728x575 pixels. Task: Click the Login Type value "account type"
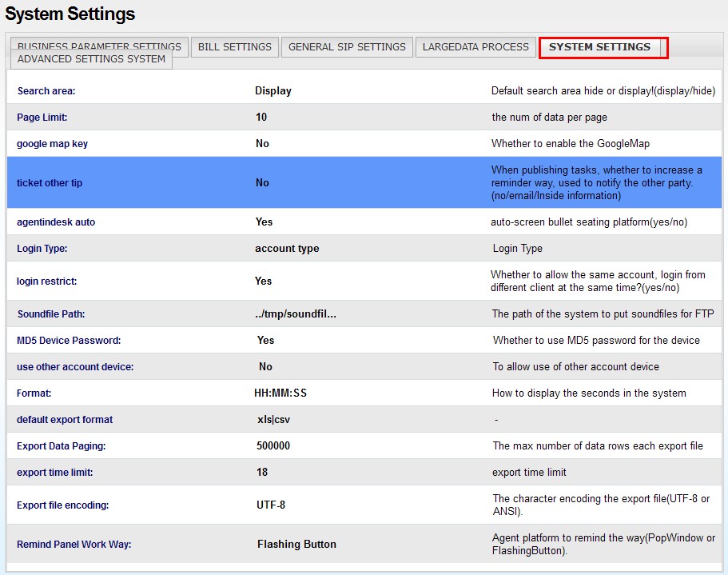click(287, 249)
